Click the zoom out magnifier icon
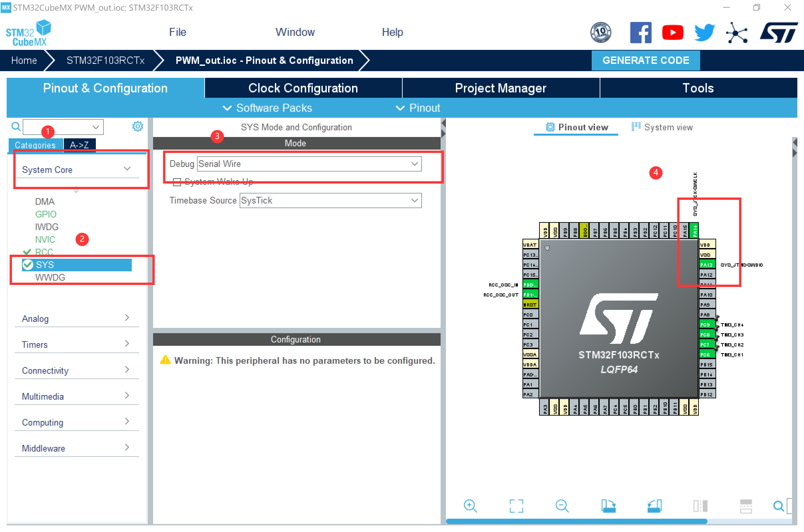This screenshot has height=532, width=804. coord(562,506)
